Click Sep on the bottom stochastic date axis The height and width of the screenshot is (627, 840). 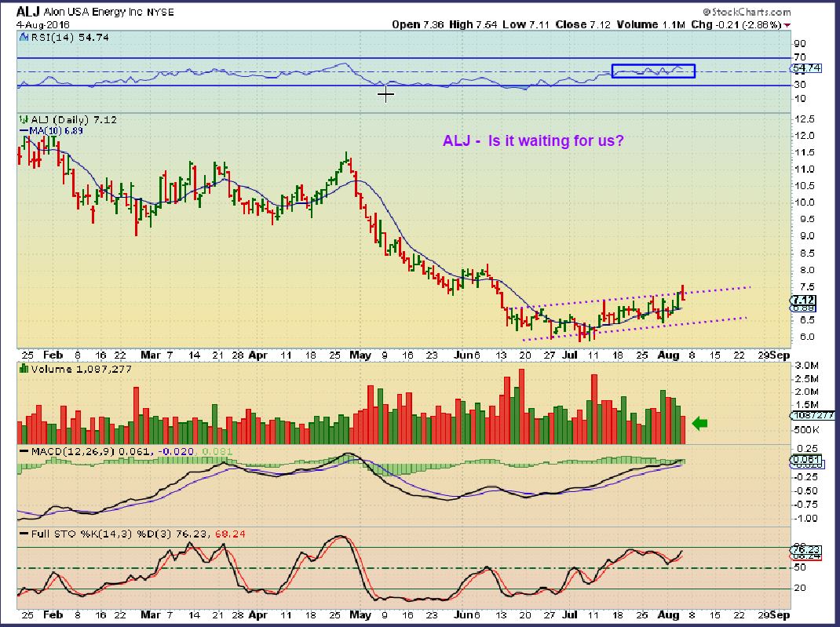tap(782, 615)
